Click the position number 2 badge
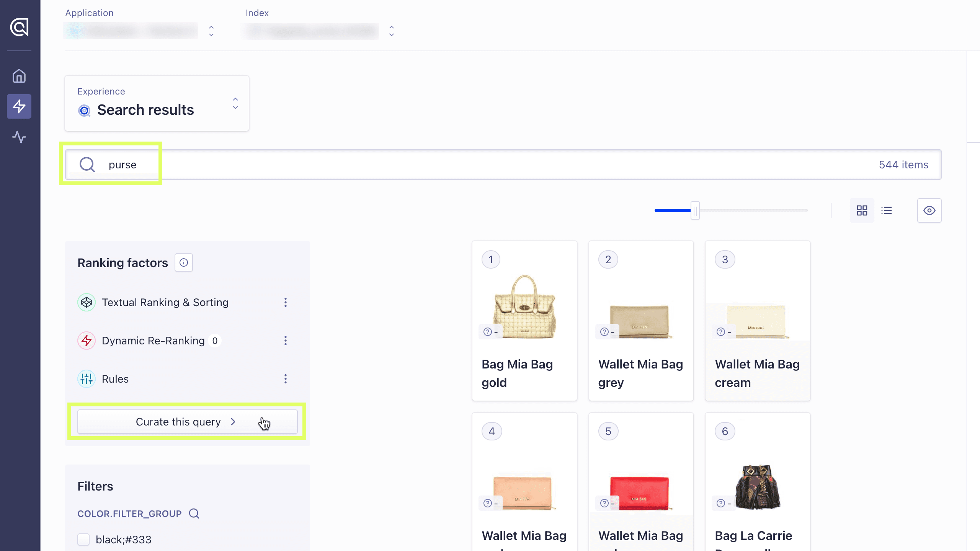Screen dimensions: 980x551 point(608,259)
